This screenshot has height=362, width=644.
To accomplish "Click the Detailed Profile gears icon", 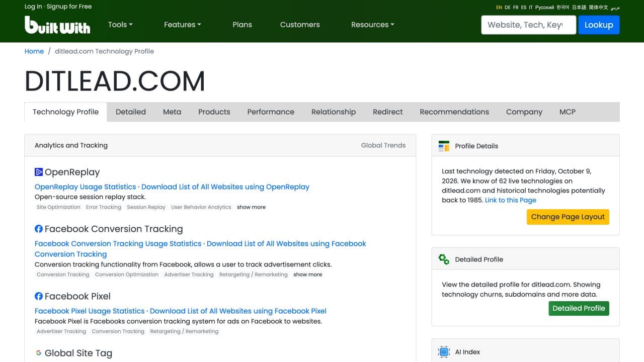I will pos(444,259).
